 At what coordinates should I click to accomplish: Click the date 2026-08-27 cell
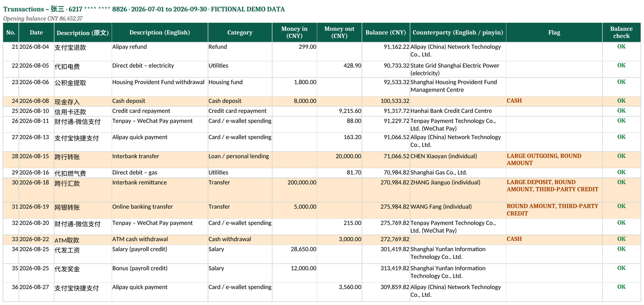36,292
